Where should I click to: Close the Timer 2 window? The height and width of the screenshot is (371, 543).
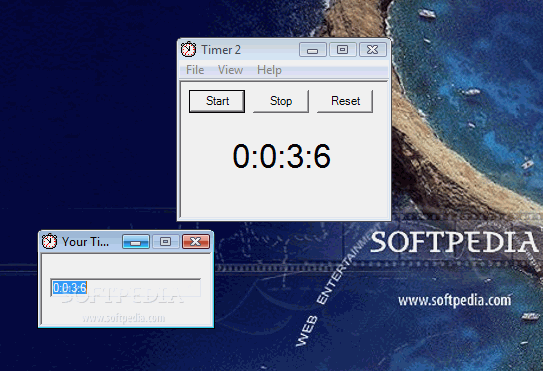pos(373,50)
